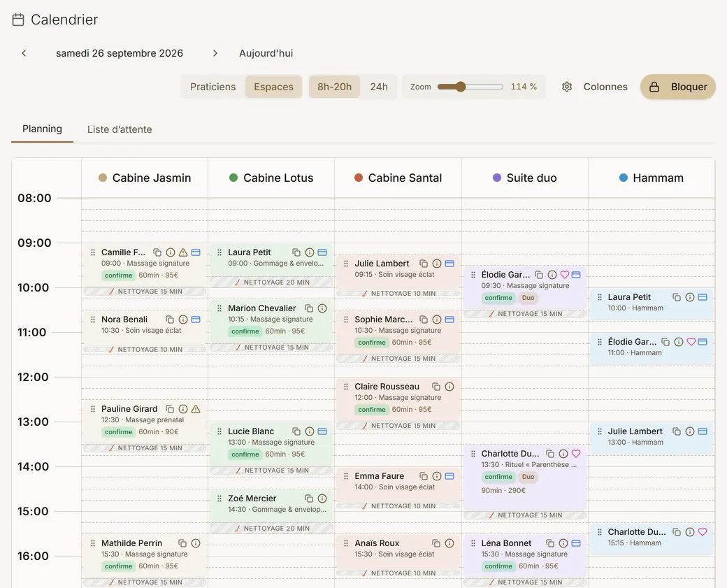Click the 12:00 time label
This screenshot has height=588, width=727.
coord(33,377)
